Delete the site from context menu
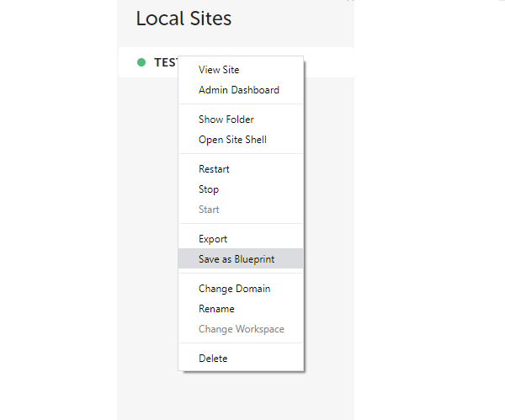Screen dimensions: 505x420 pos(213,359)
